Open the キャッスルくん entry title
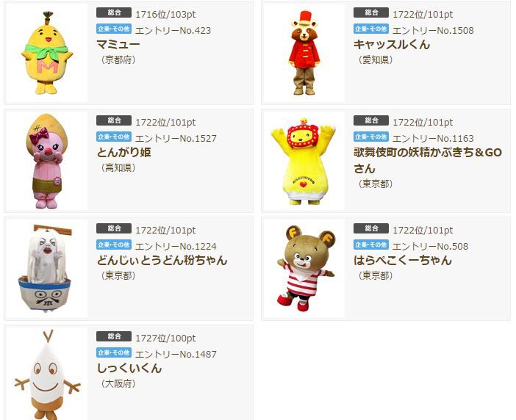The image size is (516, 420). tap(392, 44)
